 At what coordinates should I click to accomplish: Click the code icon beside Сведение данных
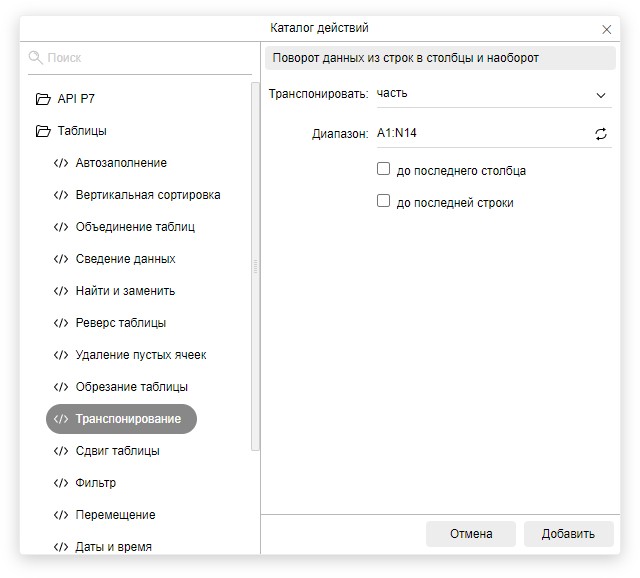(x=61, y=259)
